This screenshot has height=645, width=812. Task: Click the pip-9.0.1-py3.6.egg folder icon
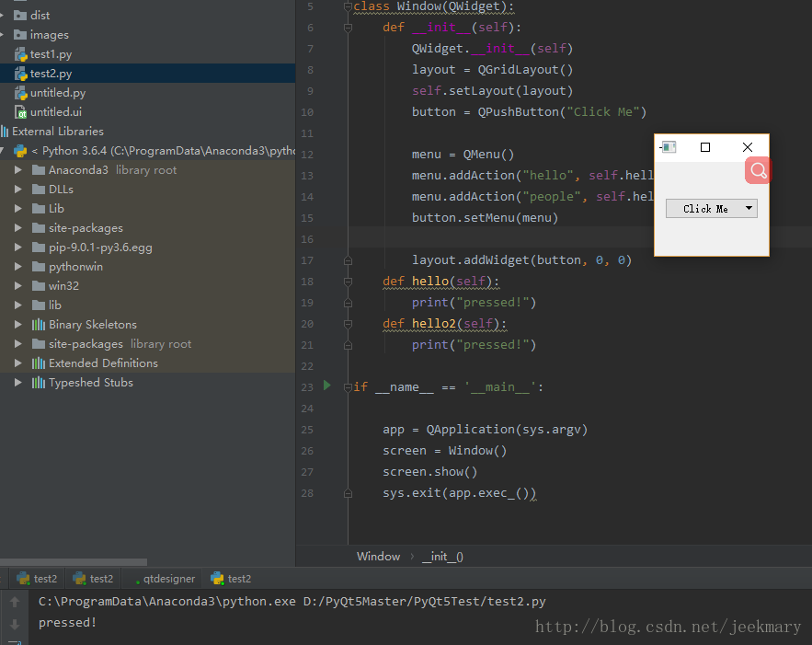39,248
